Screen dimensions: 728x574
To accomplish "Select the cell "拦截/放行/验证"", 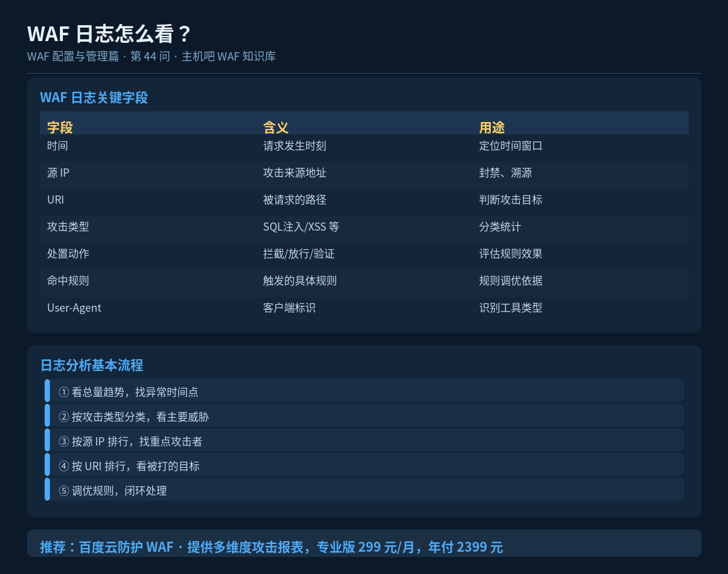I will tap(299, 254).
